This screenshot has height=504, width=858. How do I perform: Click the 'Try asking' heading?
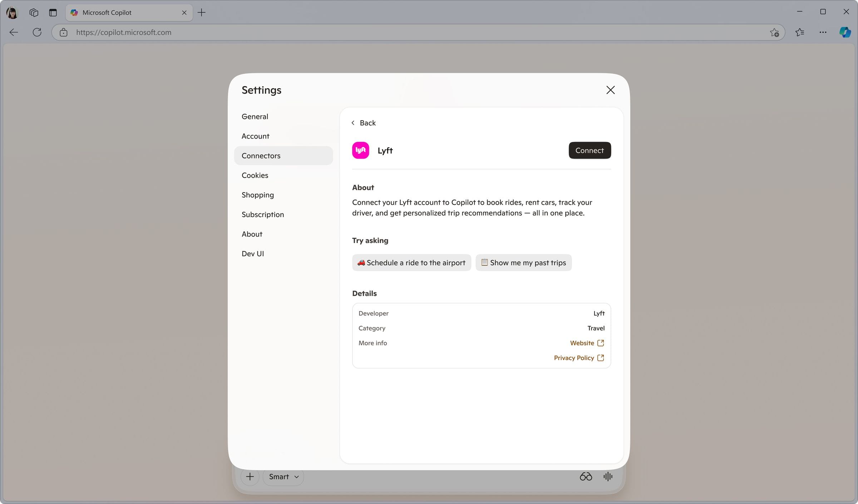point(370,241)
